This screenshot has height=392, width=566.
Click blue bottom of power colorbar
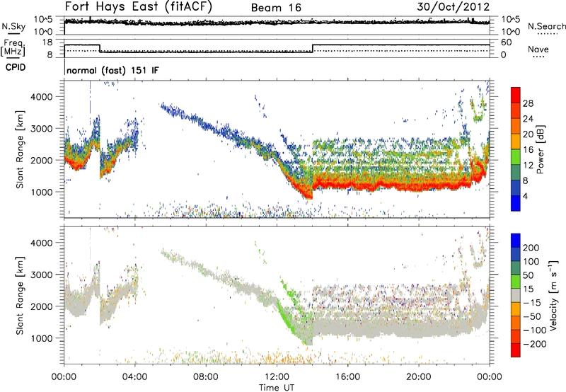click(516, 203)
